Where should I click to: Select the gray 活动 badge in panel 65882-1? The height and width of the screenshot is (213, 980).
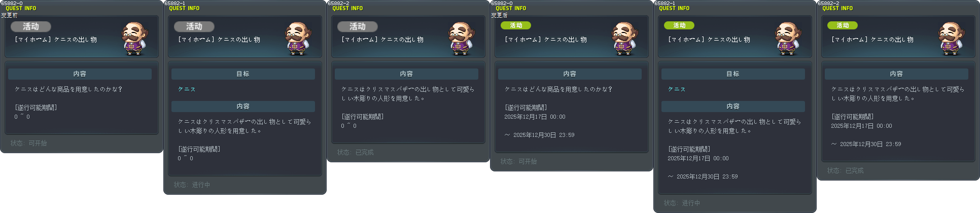(194, 26)
